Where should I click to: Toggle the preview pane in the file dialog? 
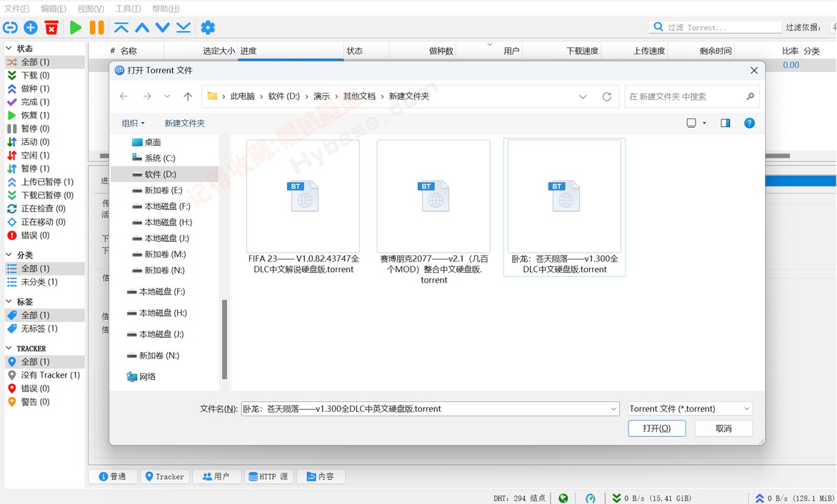pos(724,123)
